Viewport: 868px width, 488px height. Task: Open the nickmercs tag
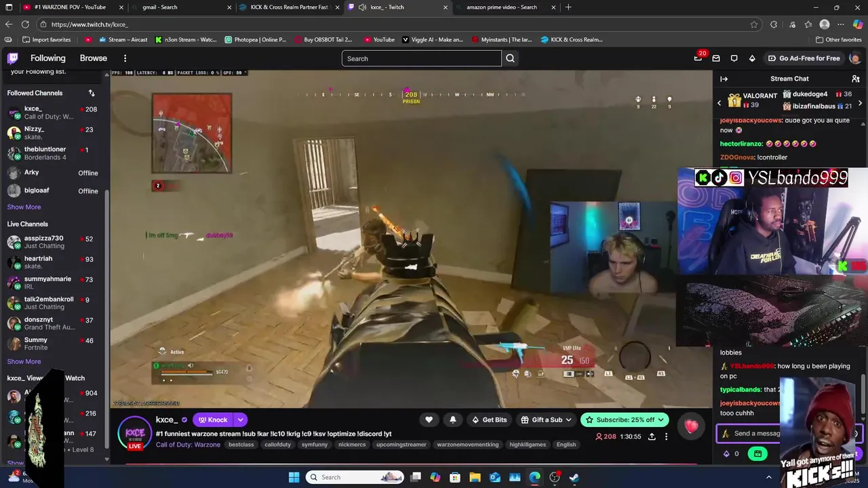[x=352, y=445]
